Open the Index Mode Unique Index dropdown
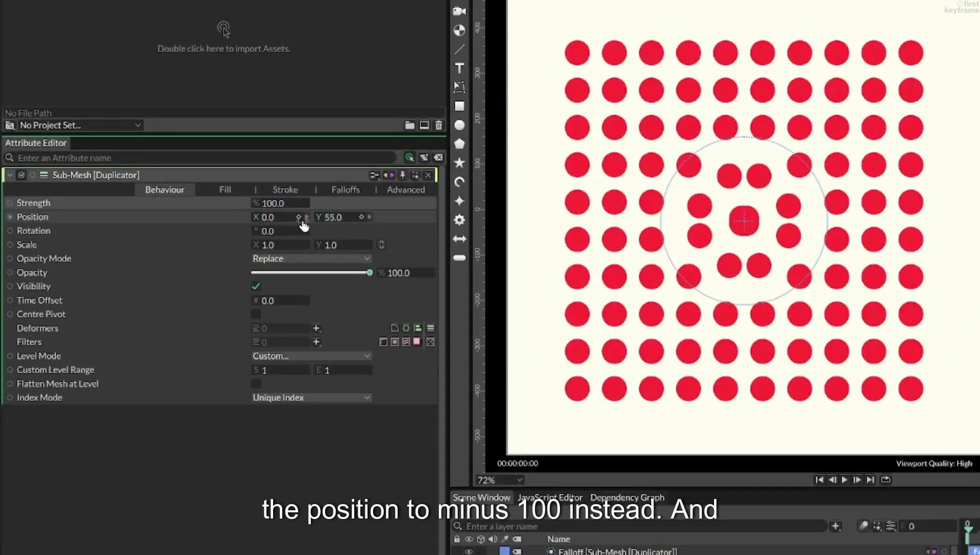980x555 pixels. coord(311,397)
